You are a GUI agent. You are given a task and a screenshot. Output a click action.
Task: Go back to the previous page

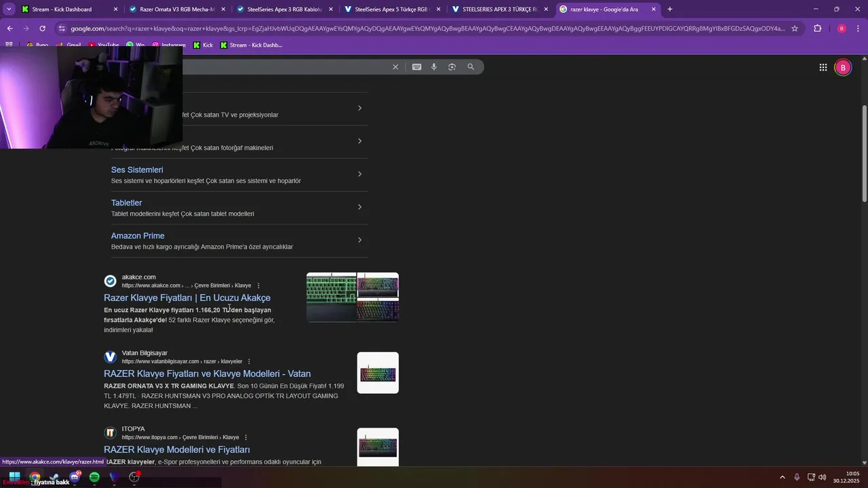9,28
